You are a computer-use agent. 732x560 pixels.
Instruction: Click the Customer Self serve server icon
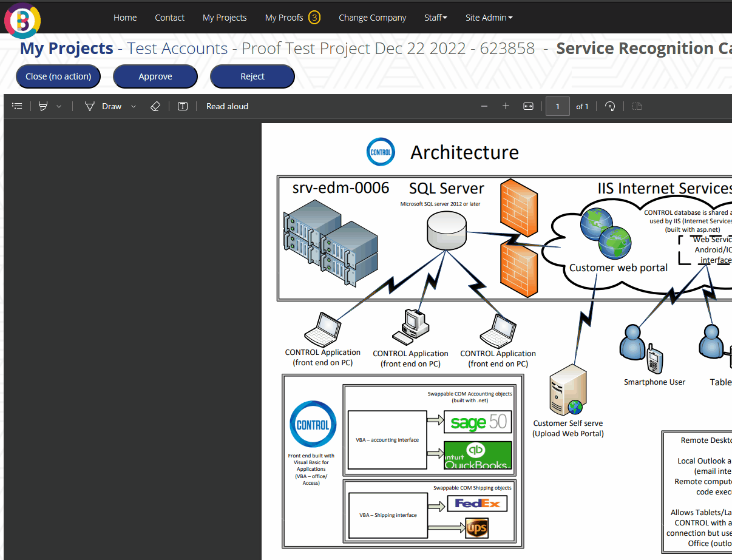[568, 389]
